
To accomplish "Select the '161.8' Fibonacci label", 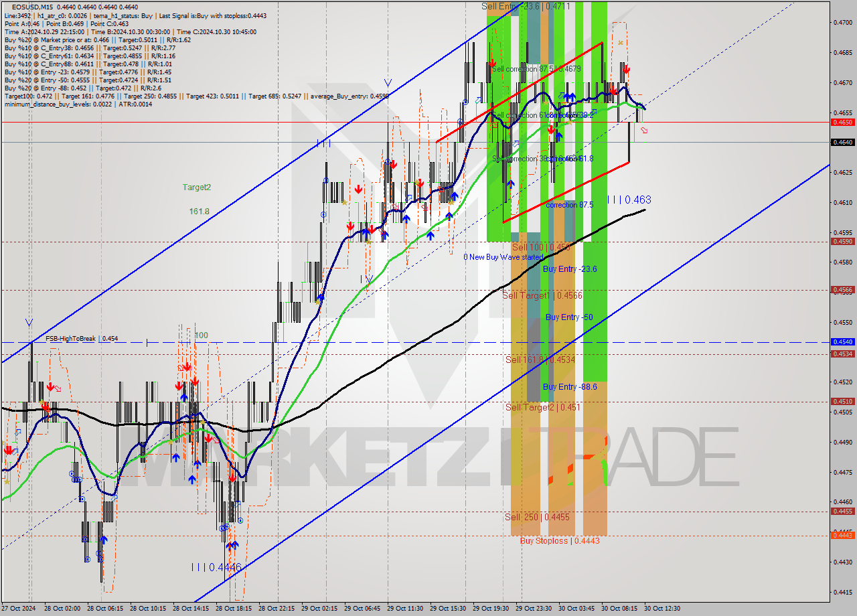I will [x=199, y=211].
